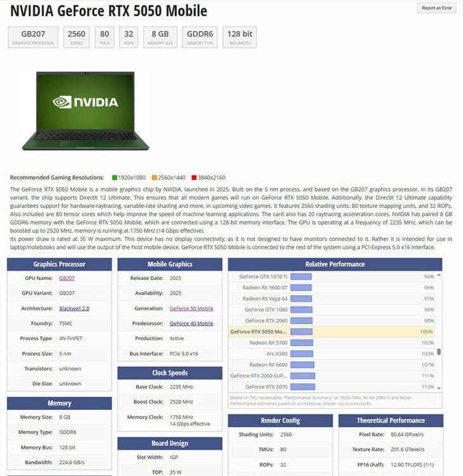Screen dimensions: 463x476
Task: Click the TSMC foundry value
Action: point(65,323)
